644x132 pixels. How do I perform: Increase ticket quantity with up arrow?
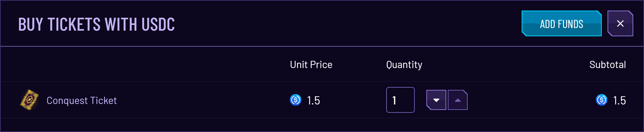(x=457, y=100)
